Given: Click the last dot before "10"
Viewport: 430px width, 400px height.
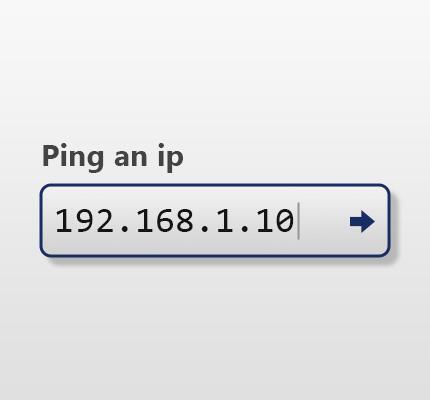Looking at the screenshot, I should click(245, 229).
